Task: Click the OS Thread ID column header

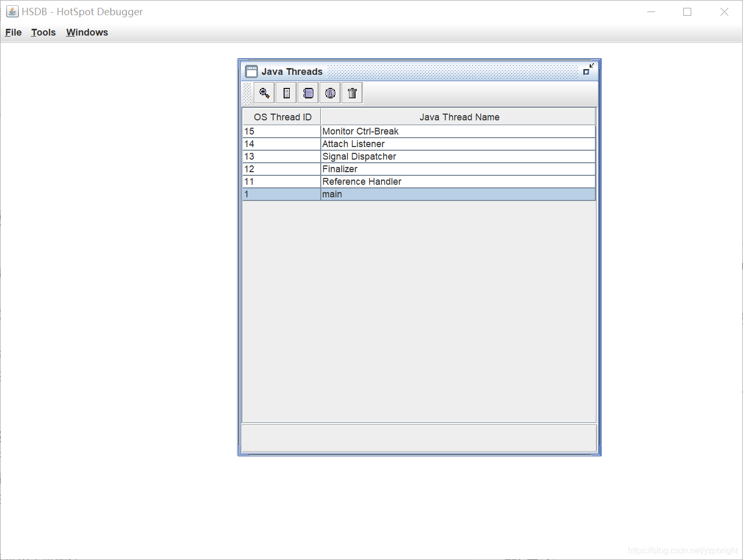Action: (x=282, y=117)
